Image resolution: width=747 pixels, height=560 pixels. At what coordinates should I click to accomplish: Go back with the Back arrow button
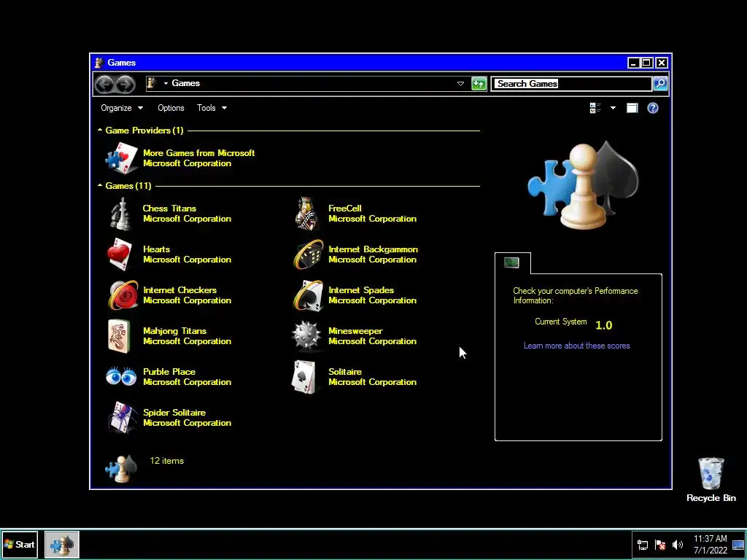[104, 85]
